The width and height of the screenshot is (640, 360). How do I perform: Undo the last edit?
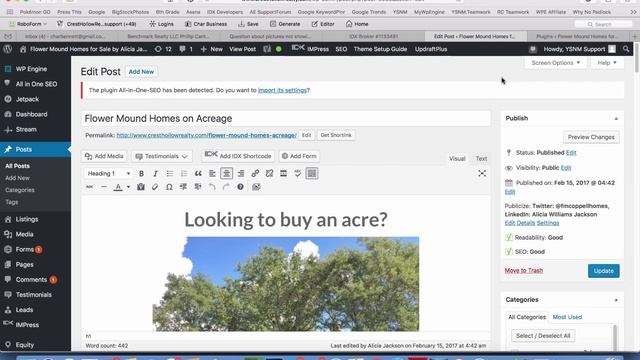pos(212,187)
